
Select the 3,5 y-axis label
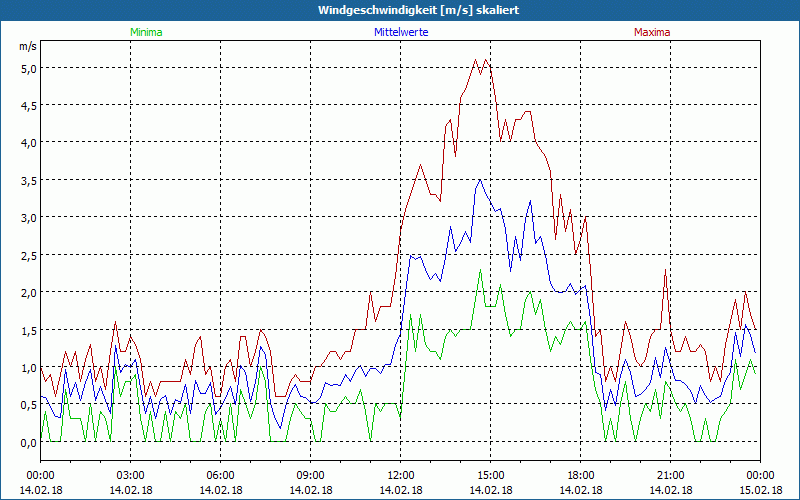point(29,180)
